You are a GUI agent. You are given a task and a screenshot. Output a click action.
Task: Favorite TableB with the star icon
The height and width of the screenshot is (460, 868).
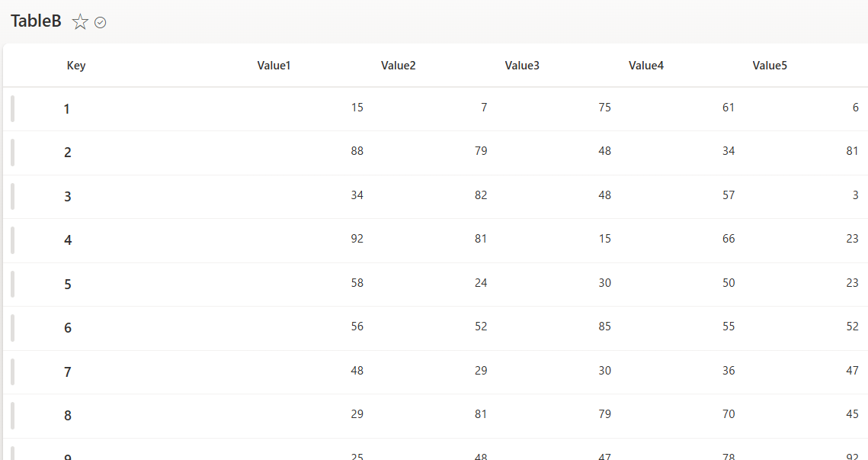80,22
